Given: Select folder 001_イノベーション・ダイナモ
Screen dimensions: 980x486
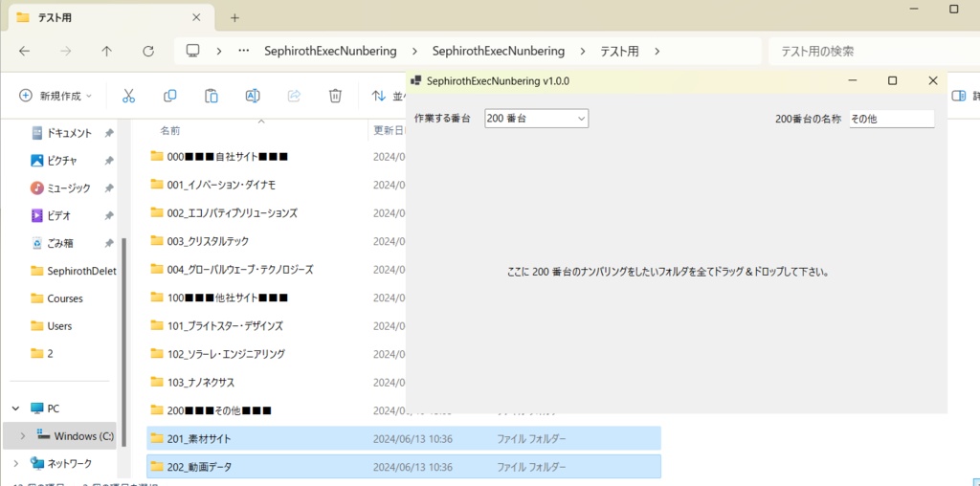Looking at the screenshot, I should click(x=213, y=185).
